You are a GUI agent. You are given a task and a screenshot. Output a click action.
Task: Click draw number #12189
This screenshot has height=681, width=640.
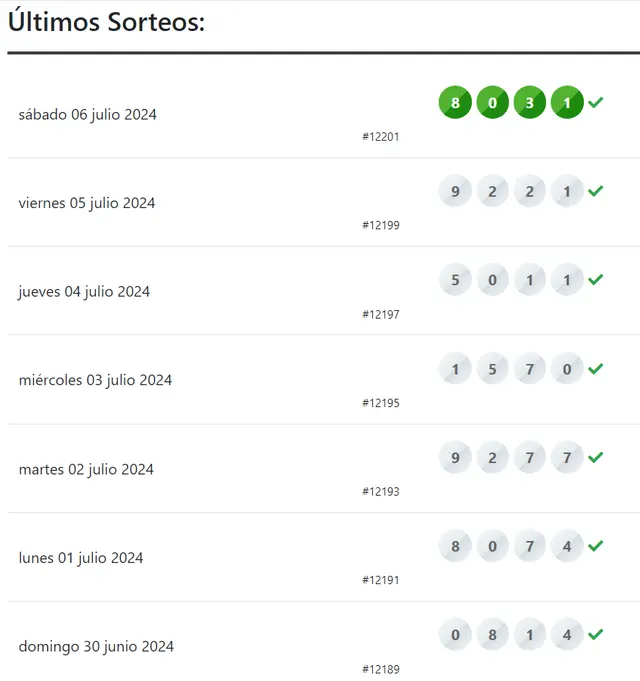tap(381, 669)
